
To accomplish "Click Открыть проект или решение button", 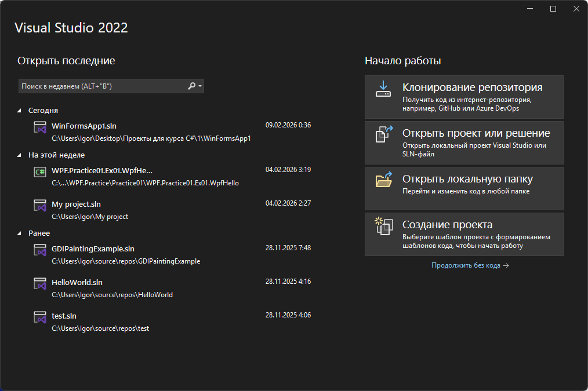I will click(464, 142).
